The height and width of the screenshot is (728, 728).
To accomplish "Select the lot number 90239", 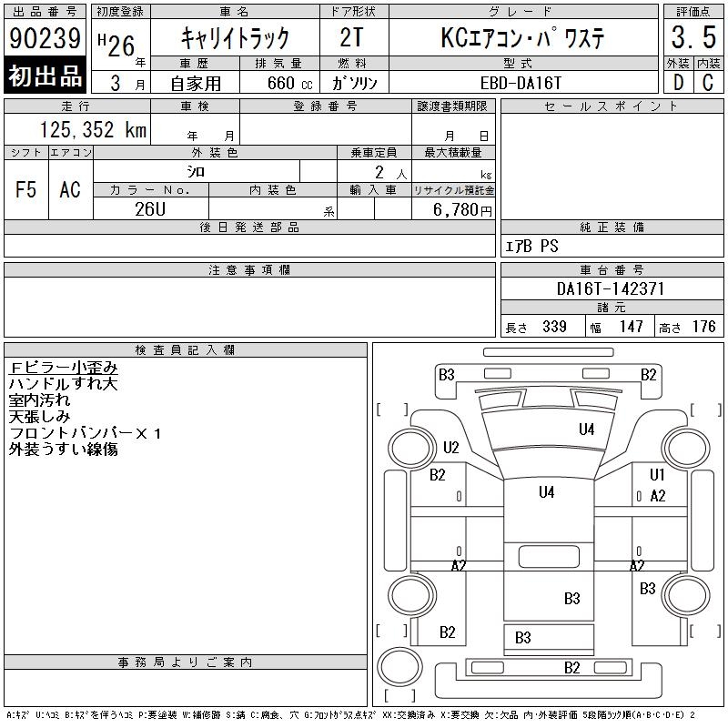I will click(45, 39).
